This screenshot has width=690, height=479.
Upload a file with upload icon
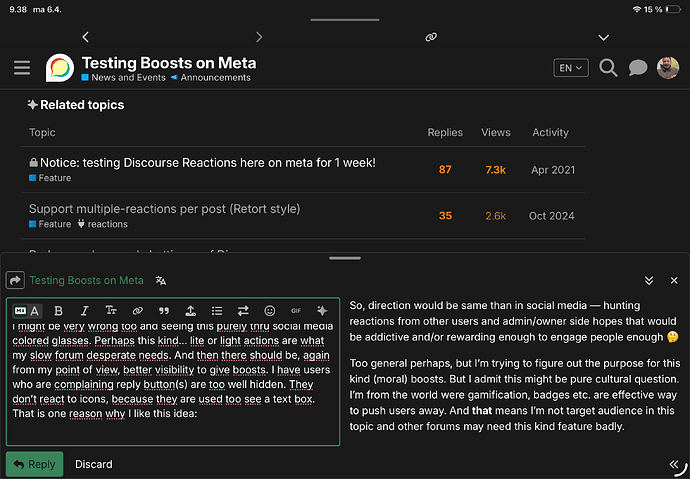[190, 311]
